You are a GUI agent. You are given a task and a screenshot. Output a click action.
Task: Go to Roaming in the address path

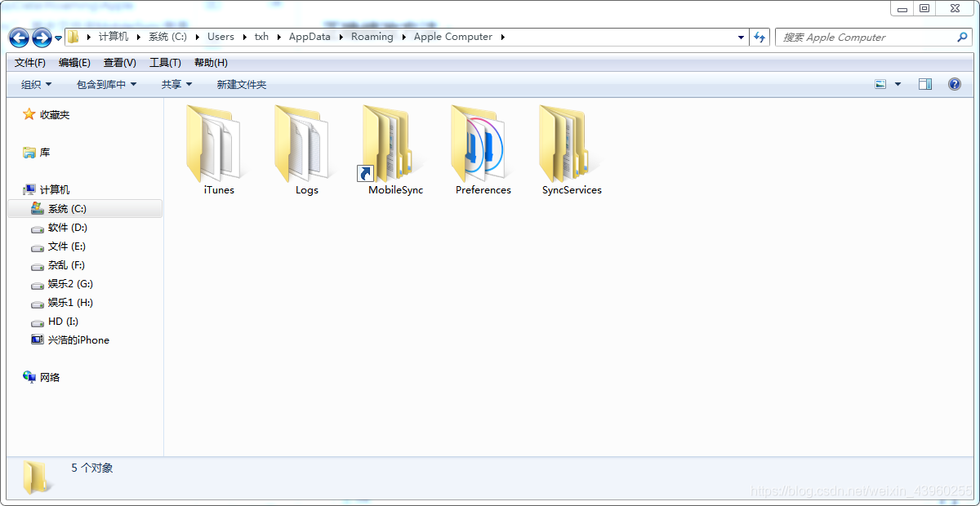[x=372, y=37]
